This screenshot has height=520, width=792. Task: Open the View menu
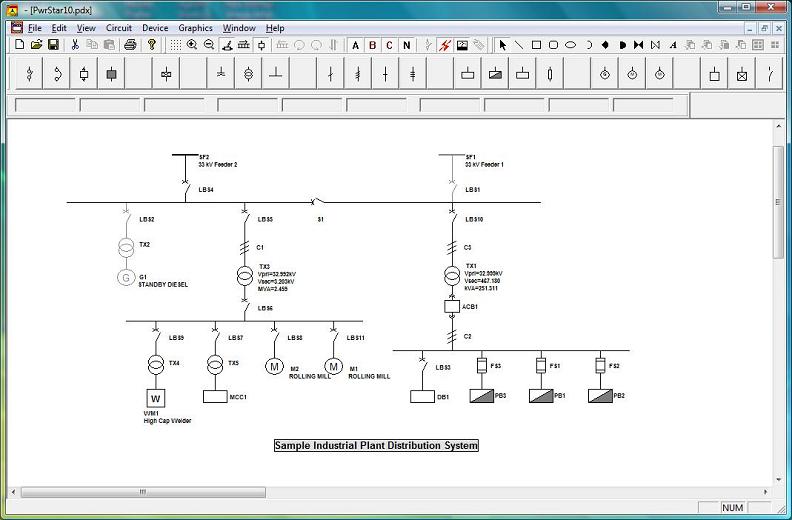(x=86, y=28)
